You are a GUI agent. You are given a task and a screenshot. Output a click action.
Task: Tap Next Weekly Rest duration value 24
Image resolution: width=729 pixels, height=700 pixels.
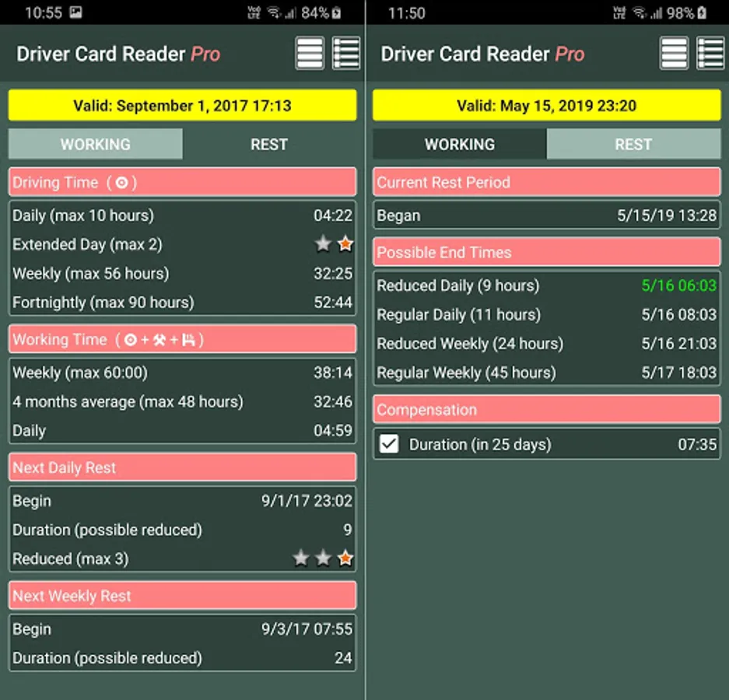coord(343,658)
